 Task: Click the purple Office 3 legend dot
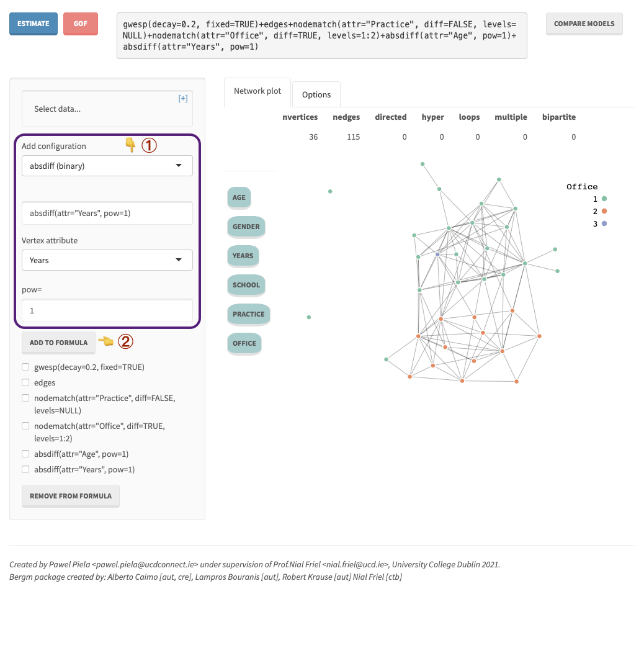pyautogui.click(x=604, y=223)
